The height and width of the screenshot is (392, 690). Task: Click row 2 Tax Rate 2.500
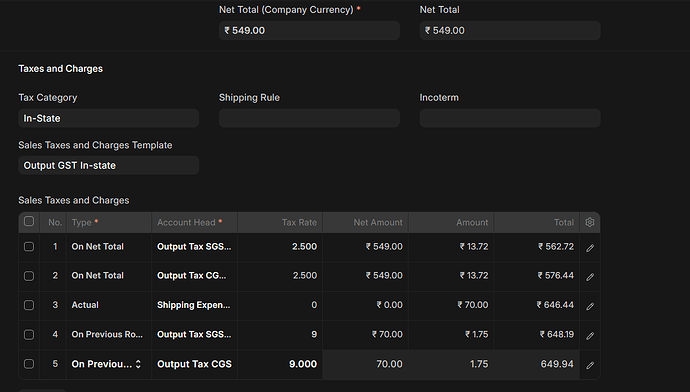(x=305, y=275)
